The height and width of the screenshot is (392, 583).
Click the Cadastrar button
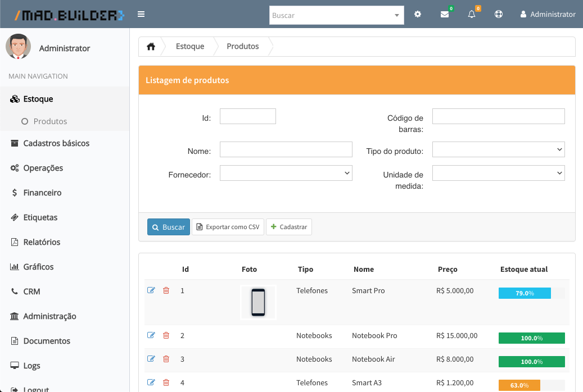click(289, 227)
